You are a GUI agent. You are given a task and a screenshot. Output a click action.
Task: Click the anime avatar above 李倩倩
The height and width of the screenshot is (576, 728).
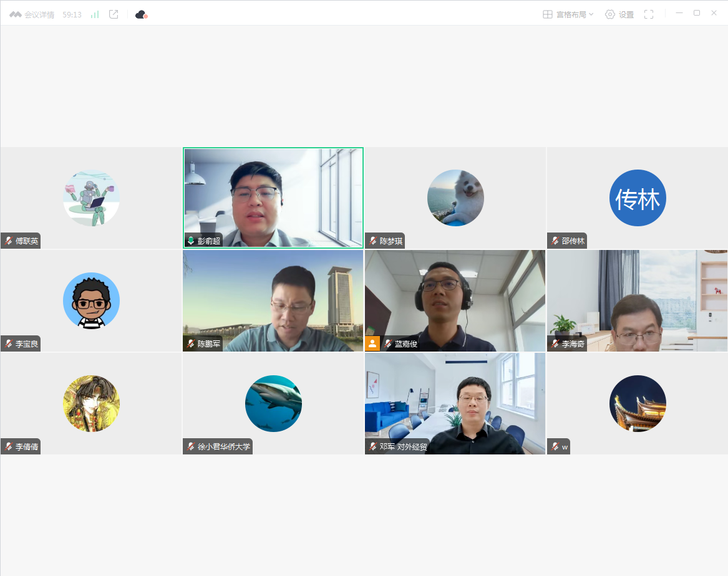(x=92, y=404)
